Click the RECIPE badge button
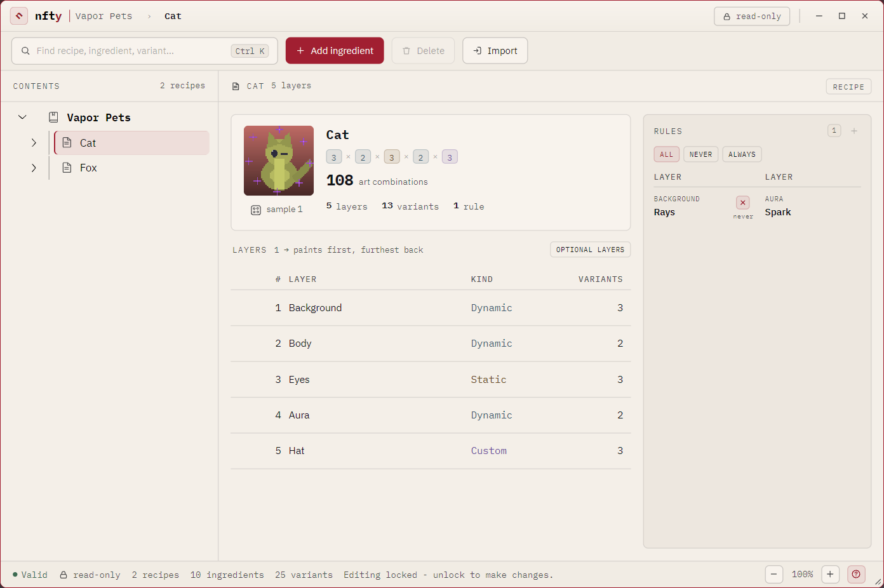Screen dimensions: 884x588 [848, 86]
